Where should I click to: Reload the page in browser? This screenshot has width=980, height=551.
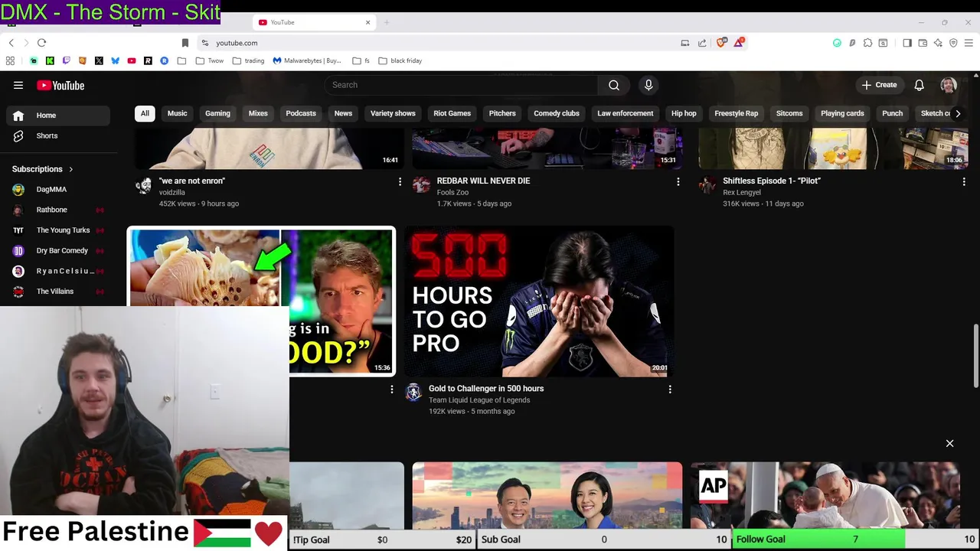[42, 43]
